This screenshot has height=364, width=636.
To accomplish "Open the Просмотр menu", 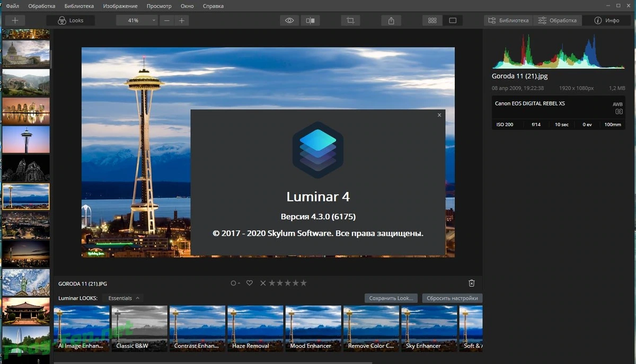I will coord(158,6).
